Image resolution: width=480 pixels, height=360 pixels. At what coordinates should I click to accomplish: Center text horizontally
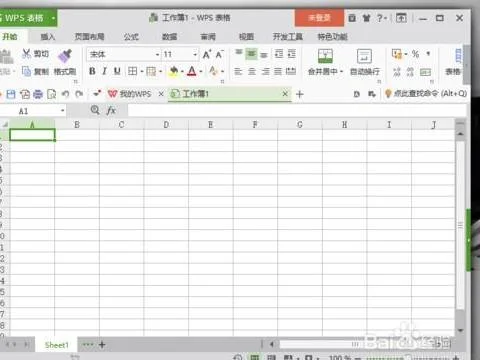click(252, 71)
